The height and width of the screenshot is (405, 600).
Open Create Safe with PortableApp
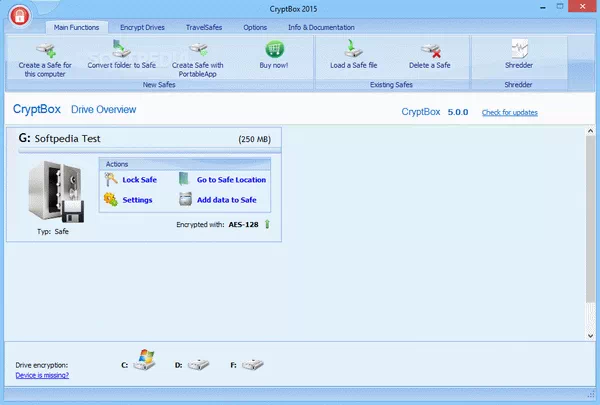pyautogui.click(x=197, y=50)
